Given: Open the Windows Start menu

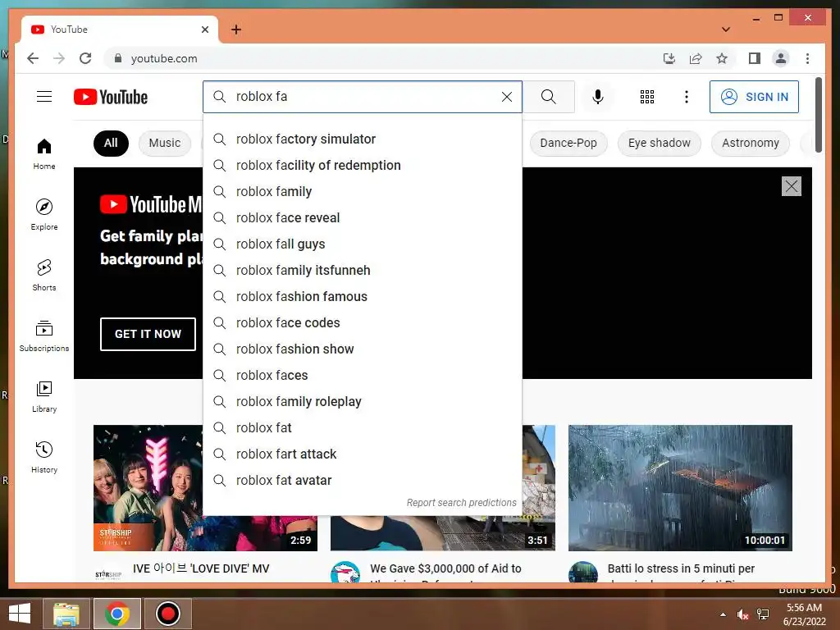Looking at the screenshot, I should point(20,614).
